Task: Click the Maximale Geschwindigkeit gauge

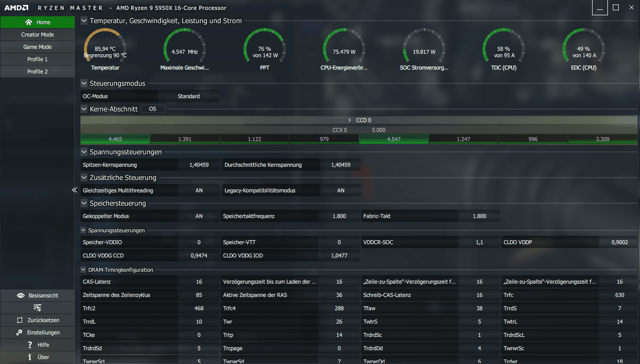Action: pyautogui.click(x=185, y=49)
